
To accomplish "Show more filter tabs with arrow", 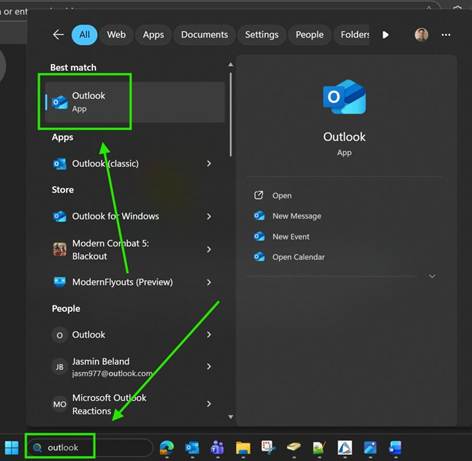I will pos(385,35).
